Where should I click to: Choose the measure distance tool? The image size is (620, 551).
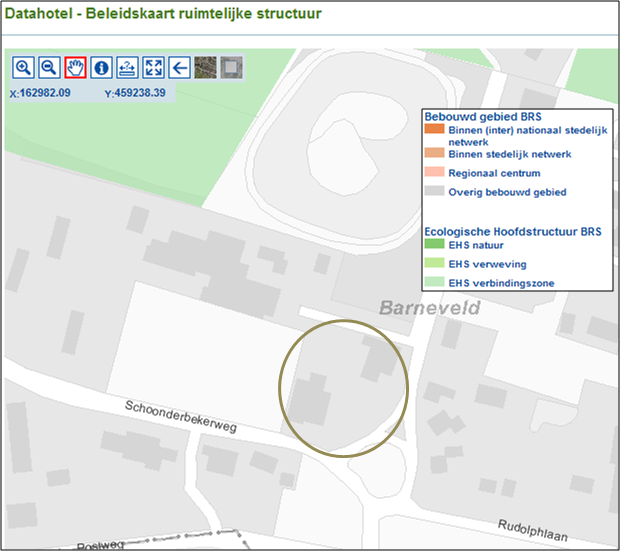(127, 67)
